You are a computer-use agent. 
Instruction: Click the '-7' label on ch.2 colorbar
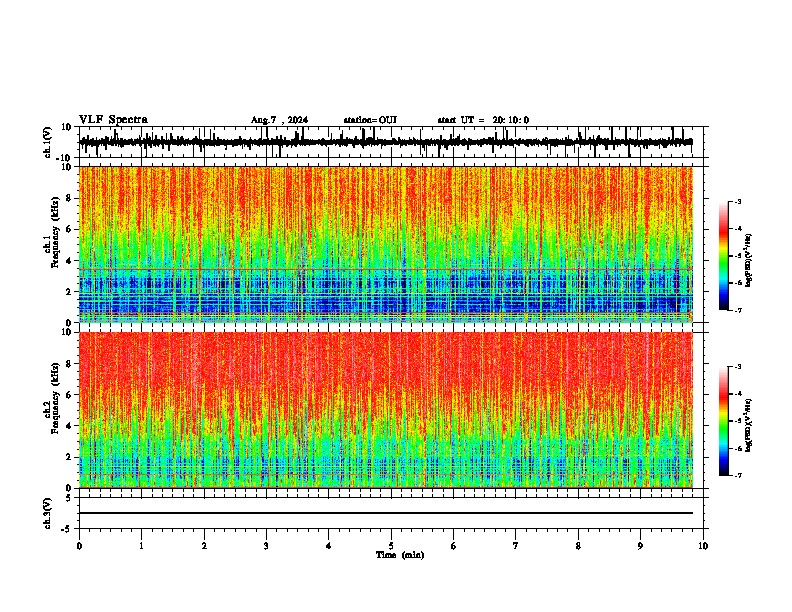pyautogui.click(x=737, y=475)
